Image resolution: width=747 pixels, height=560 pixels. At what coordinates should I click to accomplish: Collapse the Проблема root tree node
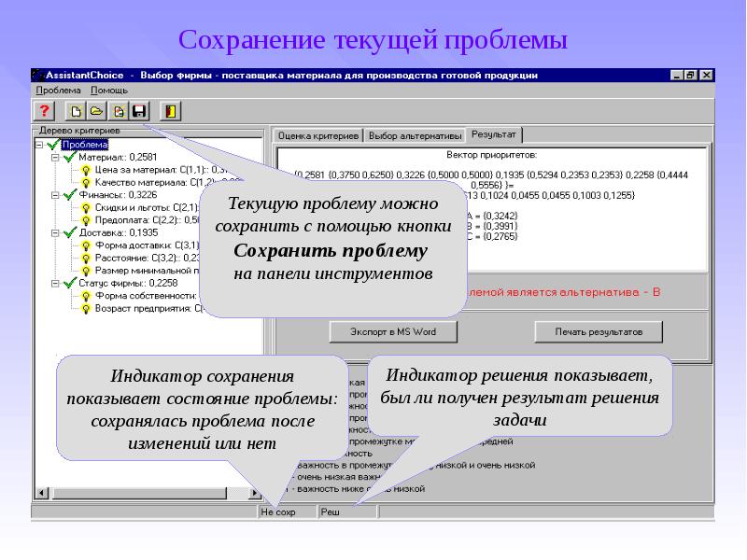click(x=39, y=145)
